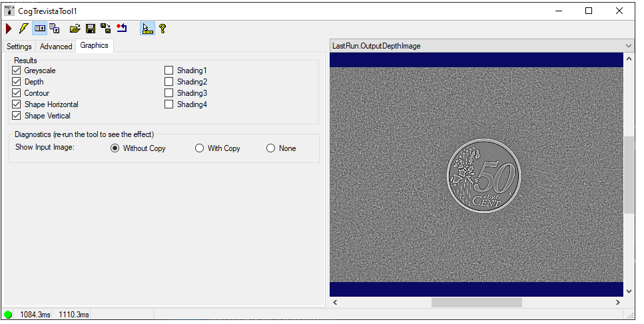The width and height of the screenshot is (644, 324).
Task: Click the Save As double floppy icon
Action: 105,29
